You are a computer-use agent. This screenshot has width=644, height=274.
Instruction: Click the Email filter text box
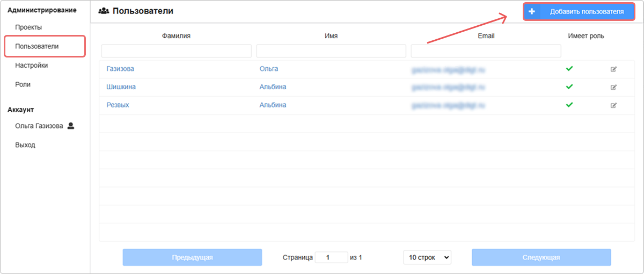pos(486,51)
